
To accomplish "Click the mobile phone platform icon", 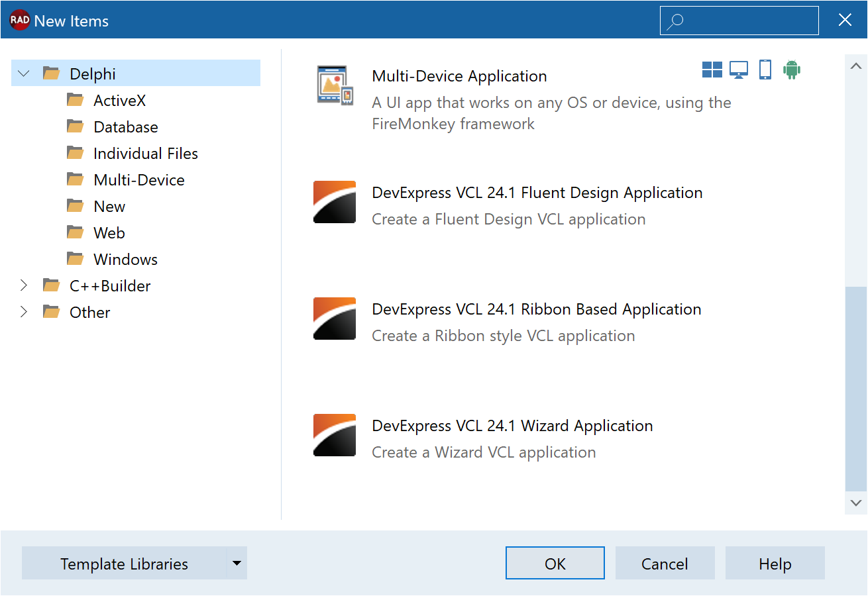I will pos(765,70).
